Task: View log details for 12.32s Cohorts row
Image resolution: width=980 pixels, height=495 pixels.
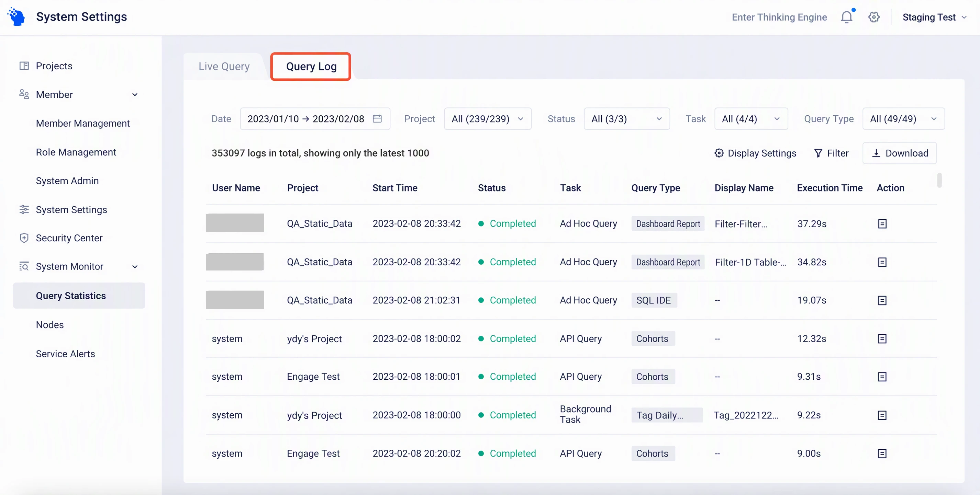Action: (x=882, y=339)
